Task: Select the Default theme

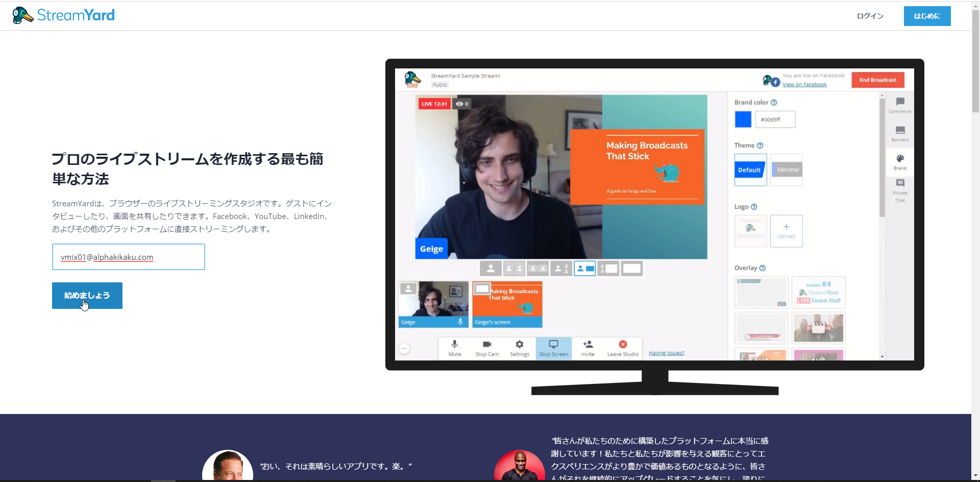Action: (750, 170)
